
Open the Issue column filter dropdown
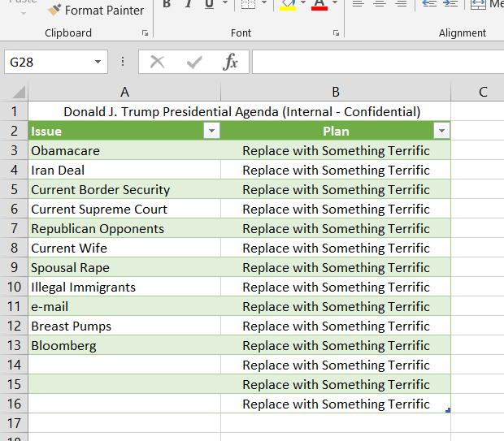pyautogui.click(x=211, y=131)
